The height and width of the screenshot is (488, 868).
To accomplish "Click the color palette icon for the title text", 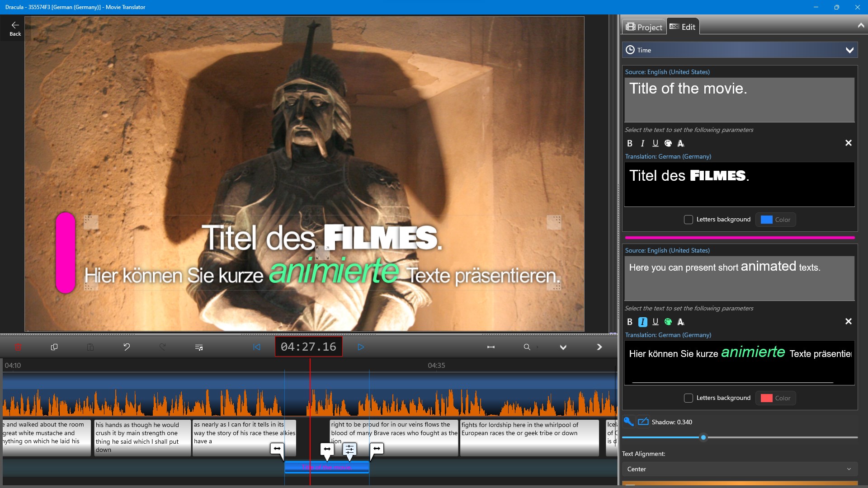I will [668, 143].
